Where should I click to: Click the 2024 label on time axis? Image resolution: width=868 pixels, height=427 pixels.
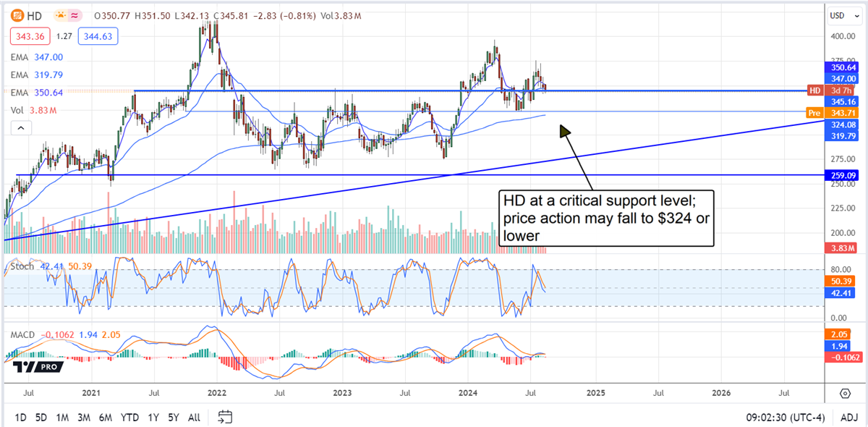468,393
